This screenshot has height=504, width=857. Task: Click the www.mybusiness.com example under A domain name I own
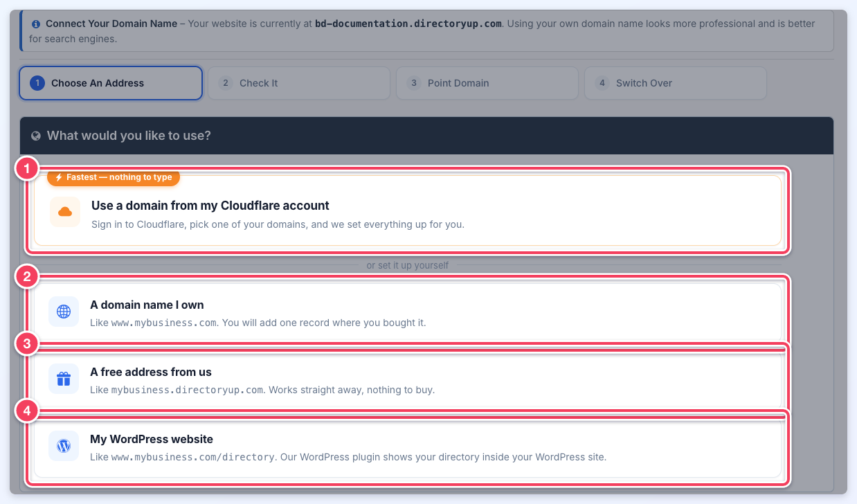coord(164,323)
